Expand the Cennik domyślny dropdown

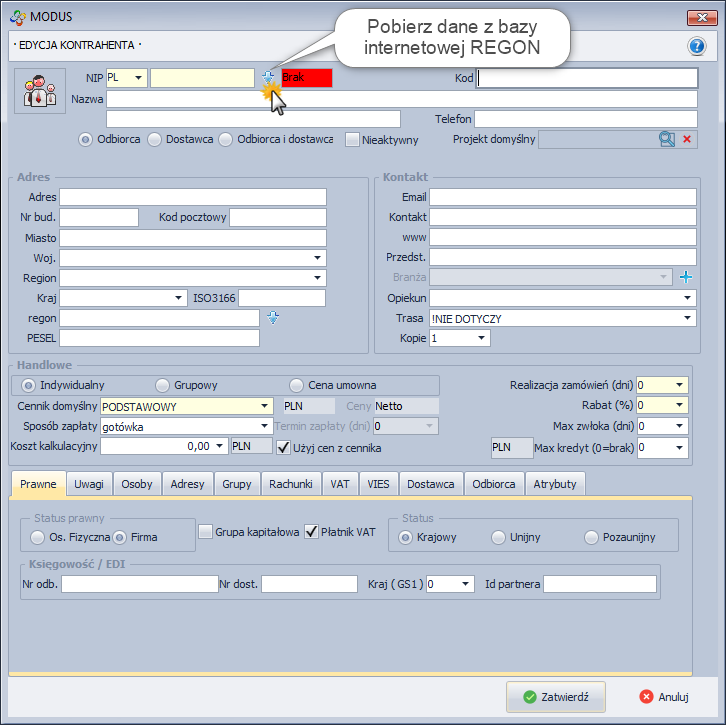tap(264, 406)
